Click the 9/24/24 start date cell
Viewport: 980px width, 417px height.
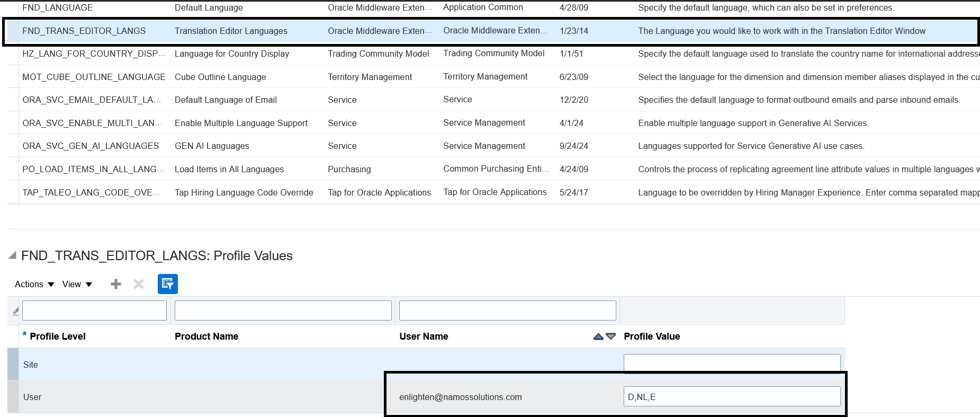pyautogui.click(x=574, y=146)
